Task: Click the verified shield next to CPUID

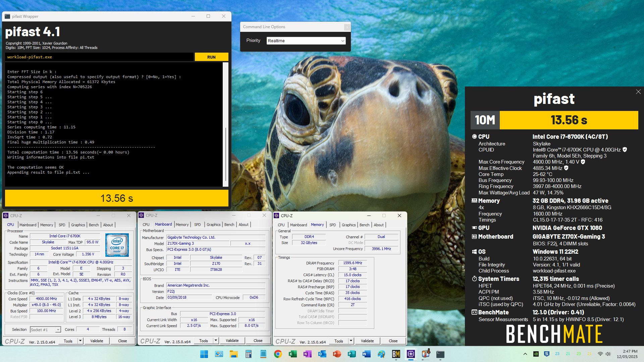Action: [625, 150]
